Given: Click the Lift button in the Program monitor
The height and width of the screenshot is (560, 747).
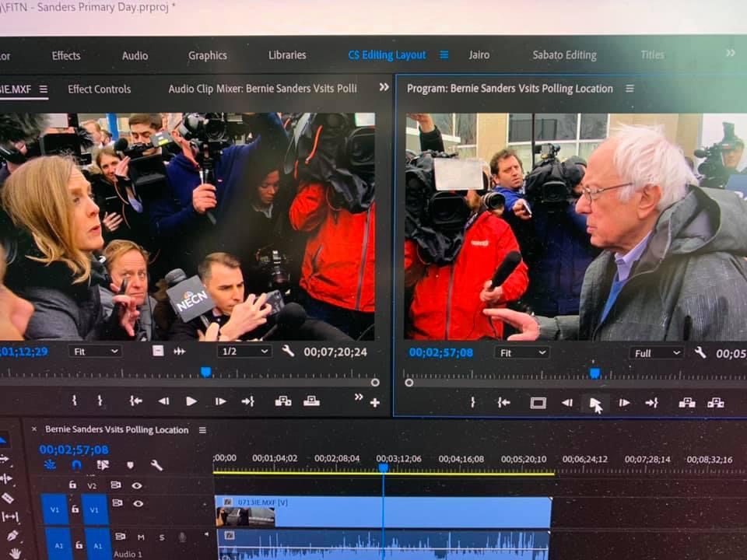Looking at the screenshot, I should [x=687, y=403].
